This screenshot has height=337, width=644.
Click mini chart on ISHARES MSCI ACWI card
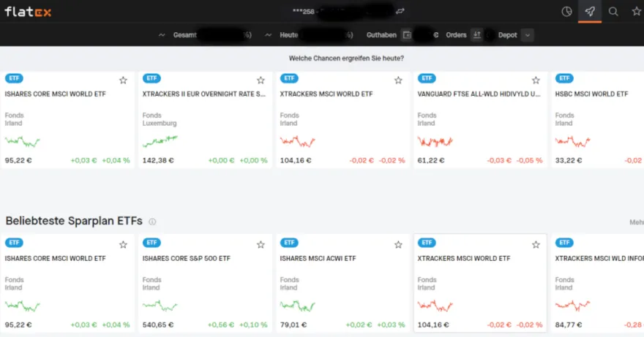click(x=297, y=306)
